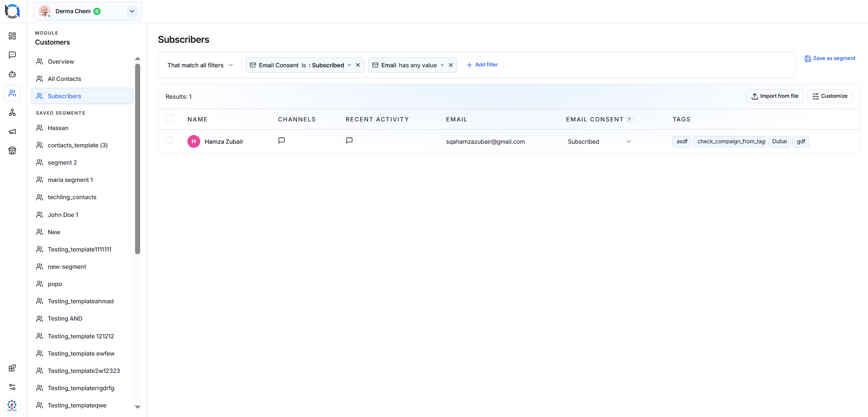Open the megaphone campaigns icon
This screenshot has height=417, width=868.
pyautogui.click(x=12, y=131)
